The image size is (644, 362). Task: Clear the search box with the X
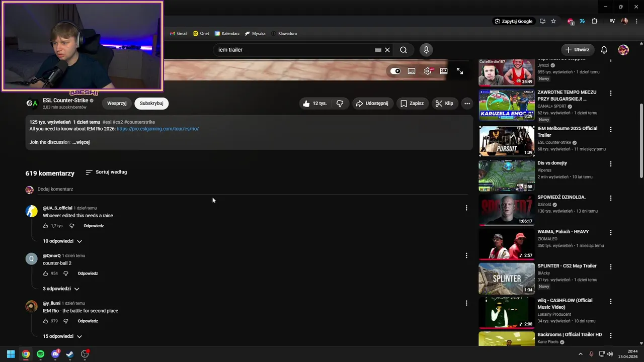click(x=387, y=50)
